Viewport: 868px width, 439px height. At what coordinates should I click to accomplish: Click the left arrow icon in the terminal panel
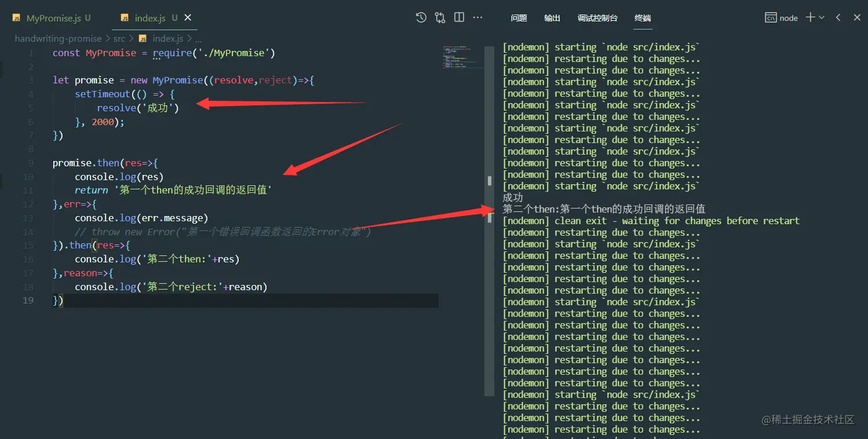(838, 17)
